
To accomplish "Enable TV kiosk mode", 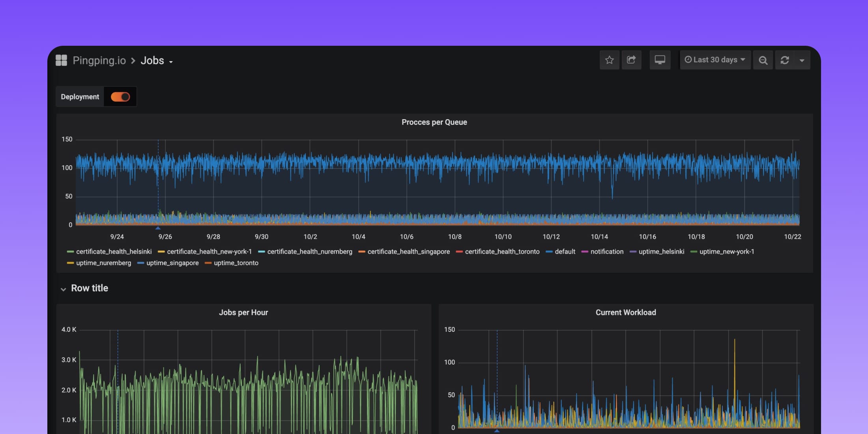I will [660, 60].
